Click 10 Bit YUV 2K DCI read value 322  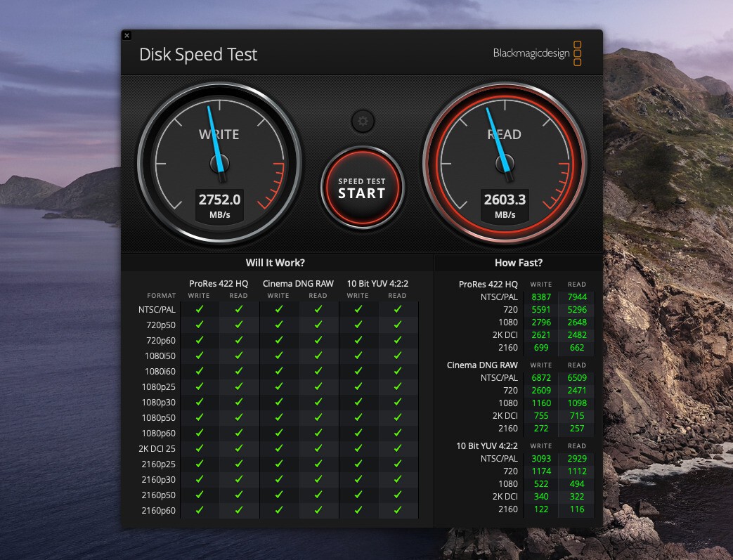click(x=577, y=497)
